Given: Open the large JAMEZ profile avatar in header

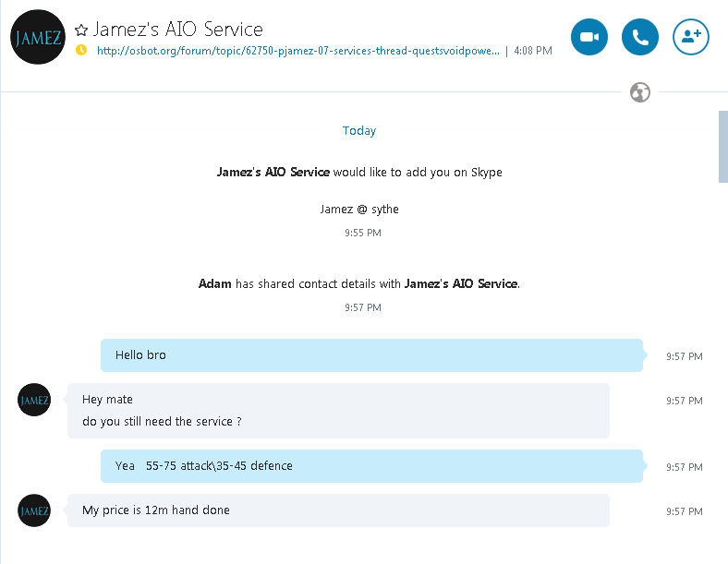Looking at the screenshot, I should pos(38,37).
